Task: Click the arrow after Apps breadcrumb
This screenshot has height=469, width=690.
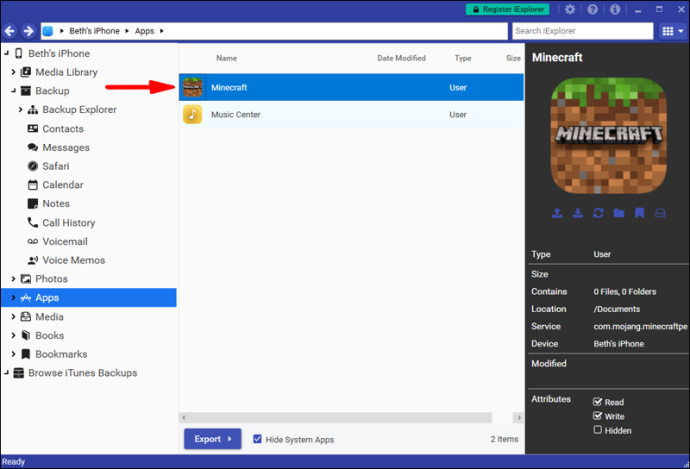Action: [x=161, y=31]
